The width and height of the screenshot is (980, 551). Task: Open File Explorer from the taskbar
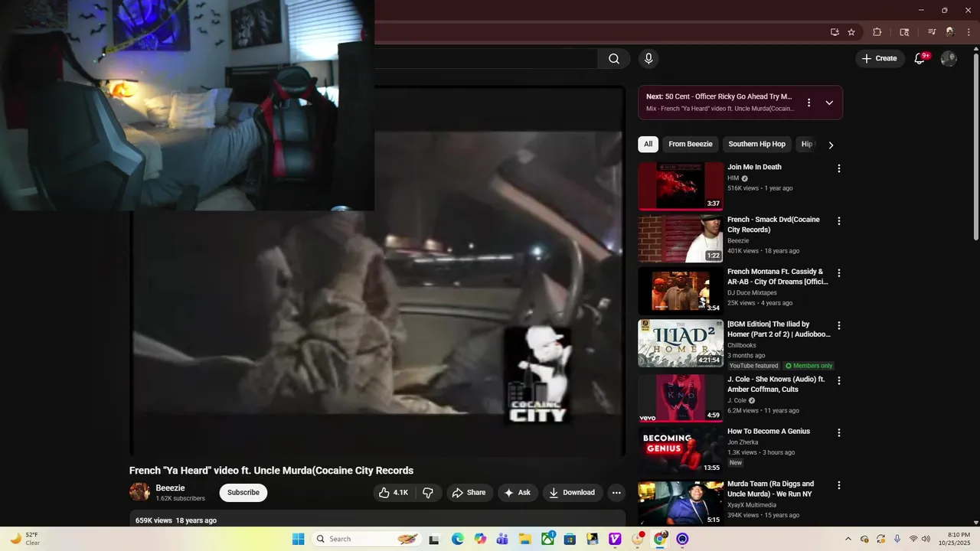tap(525, 539)
